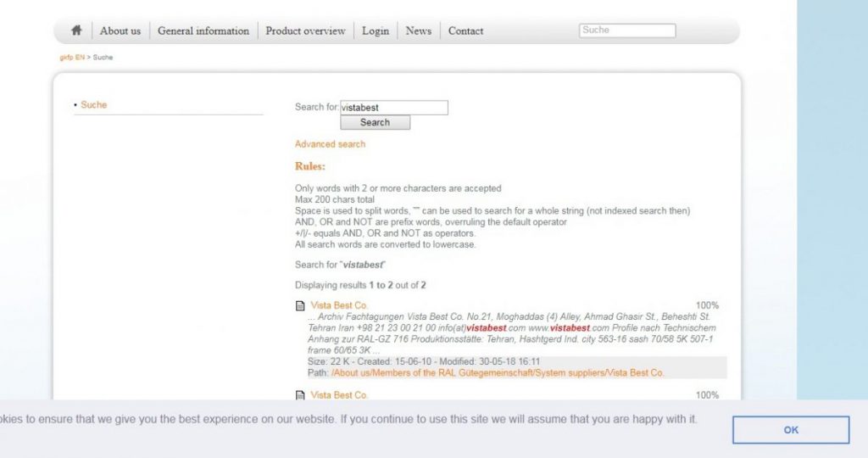Open the General information page
Viewport: 868px width, 458px height.
(x=203, y=31)
